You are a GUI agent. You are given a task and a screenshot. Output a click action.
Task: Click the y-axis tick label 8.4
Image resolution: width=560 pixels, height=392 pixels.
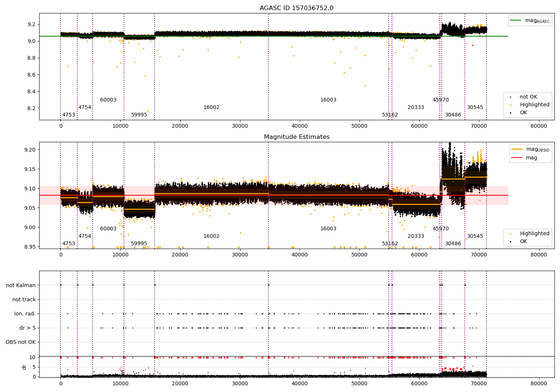[31, 91]
